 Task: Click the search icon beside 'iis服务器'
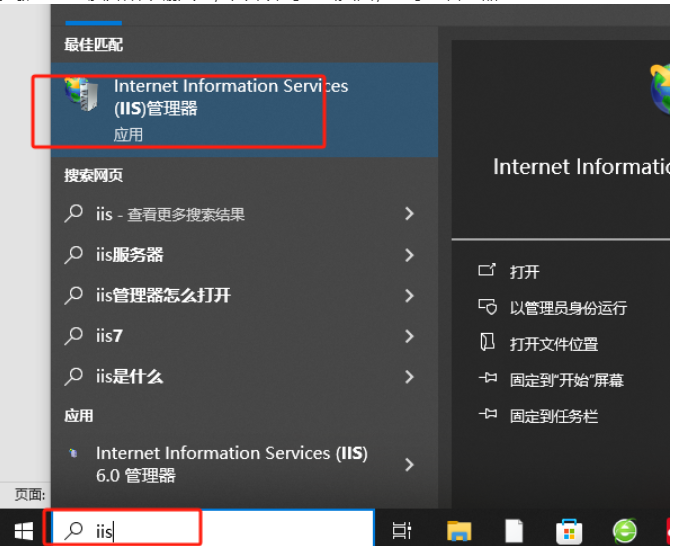point(74,254)
